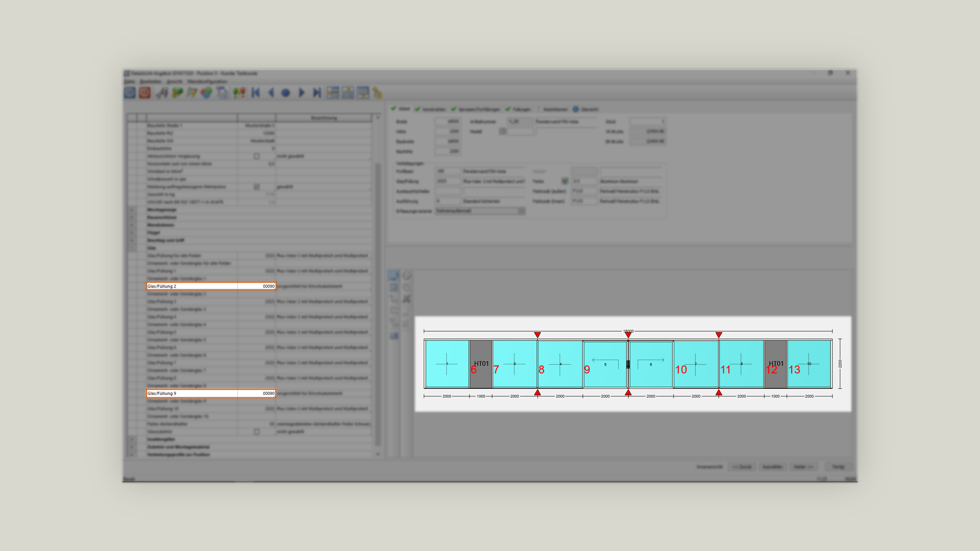
Task: Collapse the Glas group
Action: click(x=132, y=248)
